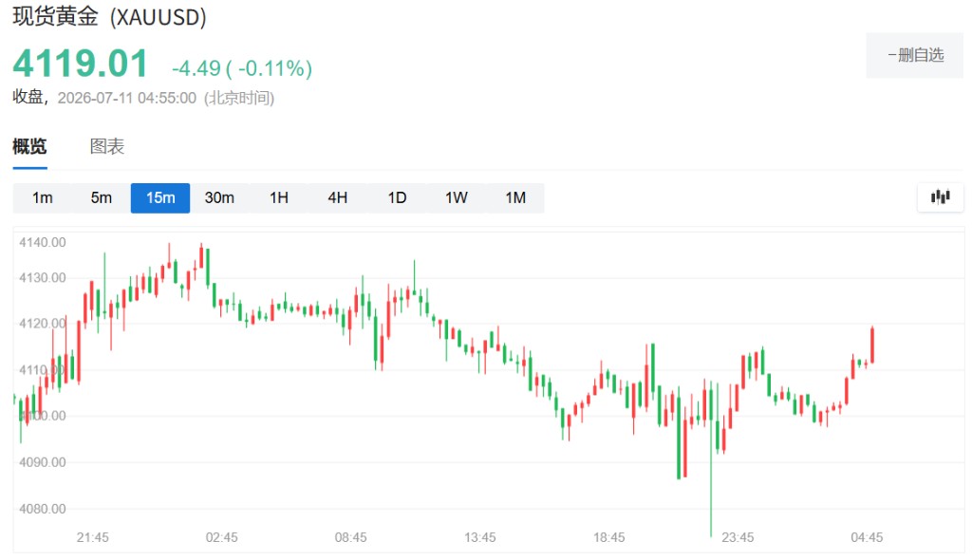Screen dimensions: 972x560
Task: Click the last red candle on chart
Action: click(872, 345)
